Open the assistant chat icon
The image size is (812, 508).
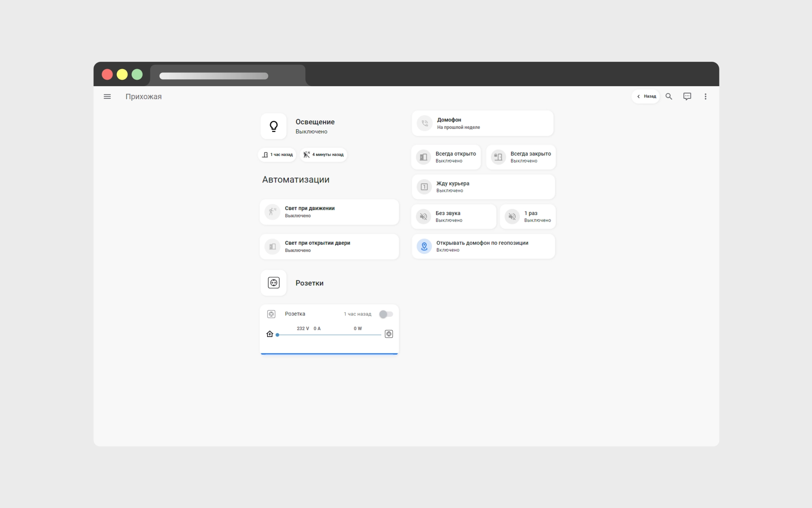tap(687, 97)
